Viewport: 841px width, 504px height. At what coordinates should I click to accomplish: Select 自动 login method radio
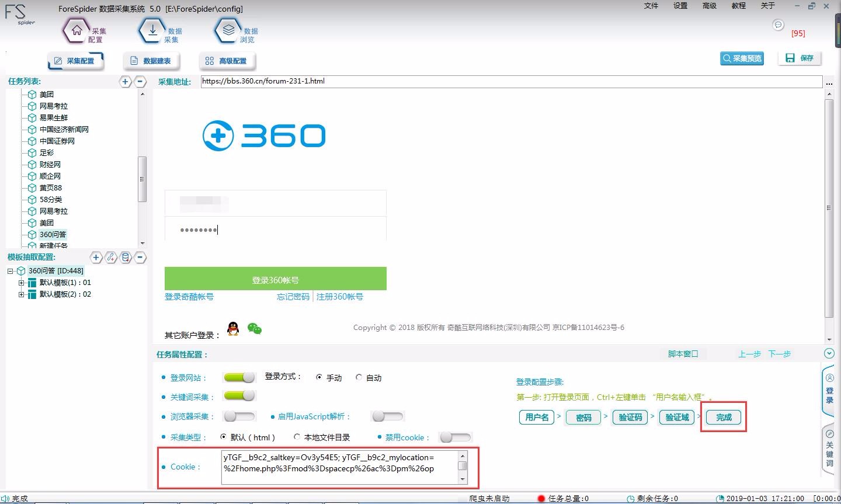click(359, 377)
